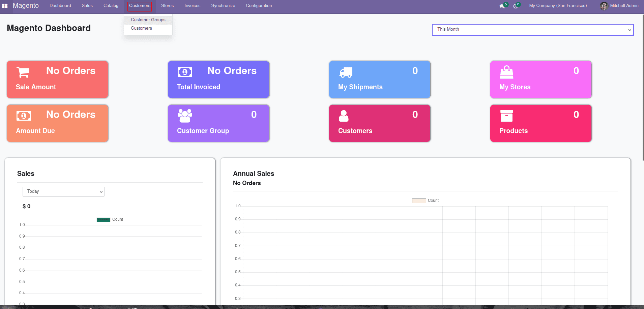
Task: Toggle the beige Count legend swatch in Annual Sales
Action: (419, 201)
